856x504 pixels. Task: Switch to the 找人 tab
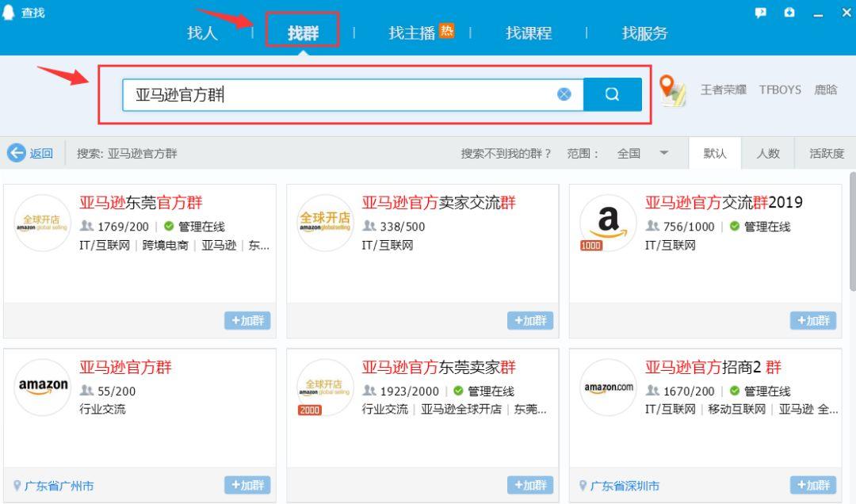[x=201, y=32]
